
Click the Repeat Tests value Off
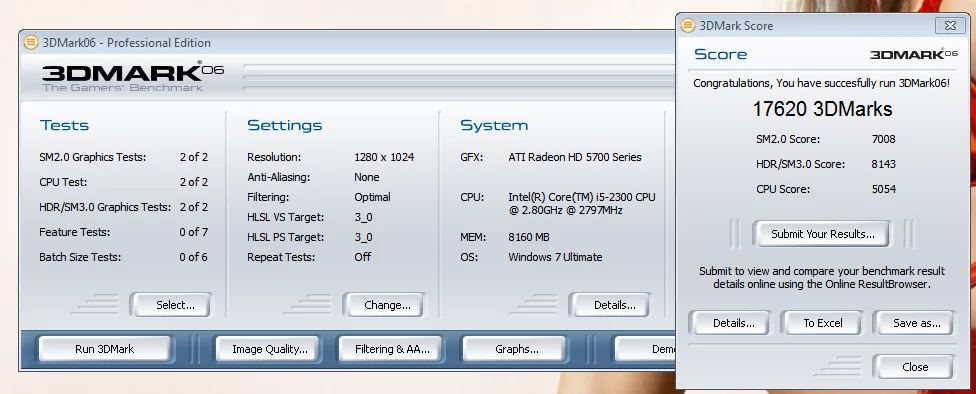point(362,257)
